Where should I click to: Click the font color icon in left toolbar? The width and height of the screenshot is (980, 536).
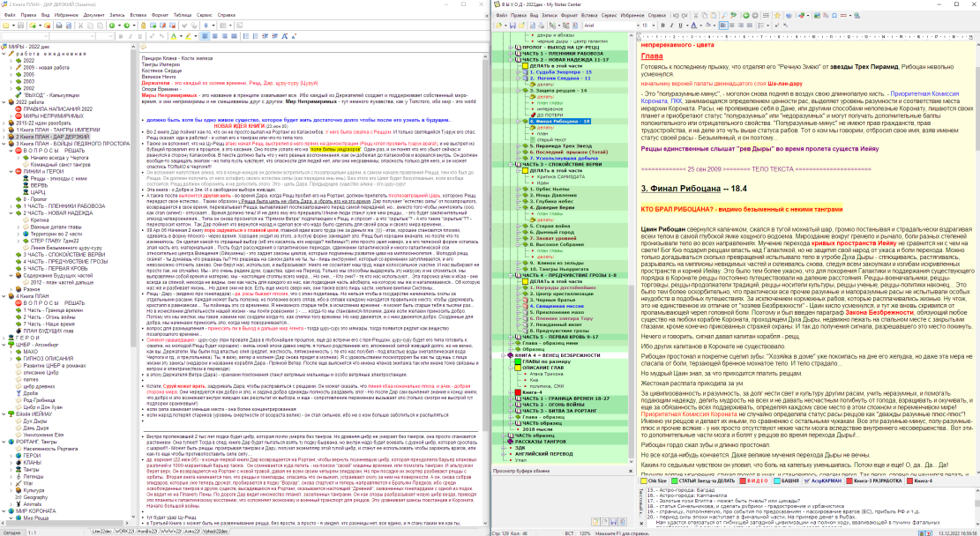(174, 36)
